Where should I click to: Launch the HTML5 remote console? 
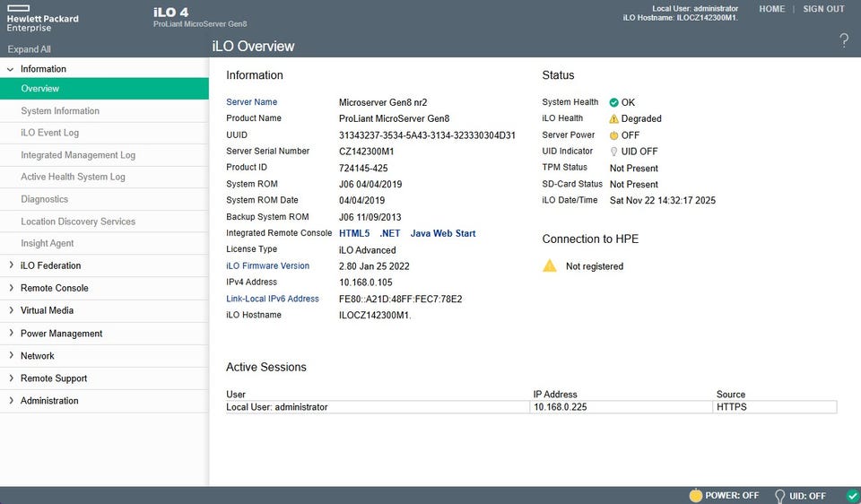pyautogui.click(x=353, y=233)
